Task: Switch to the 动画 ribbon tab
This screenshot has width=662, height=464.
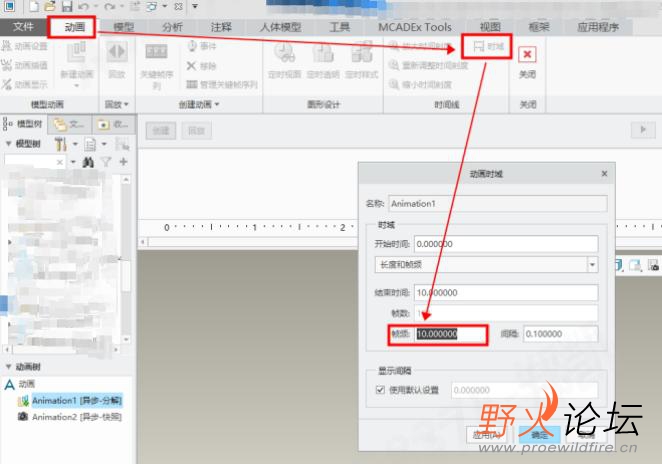Action: 74,27
